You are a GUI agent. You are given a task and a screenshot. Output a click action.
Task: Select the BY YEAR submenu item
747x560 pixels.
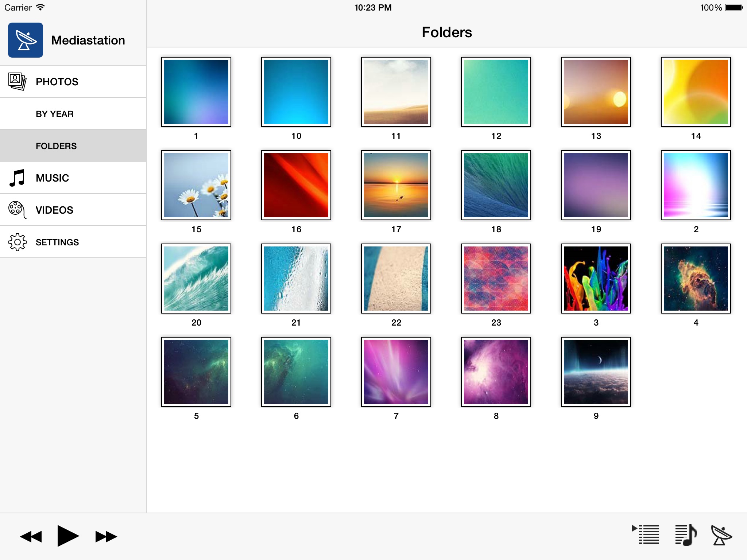pyautogui.click(x=55, y=114)
